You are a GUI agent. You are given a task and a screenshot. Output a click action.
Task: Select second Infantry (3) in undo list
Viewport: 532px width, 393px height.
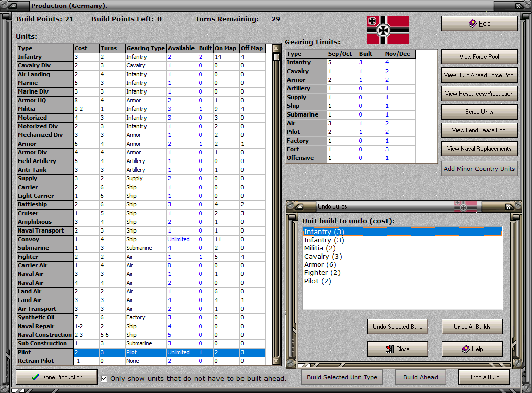point(402,240)
